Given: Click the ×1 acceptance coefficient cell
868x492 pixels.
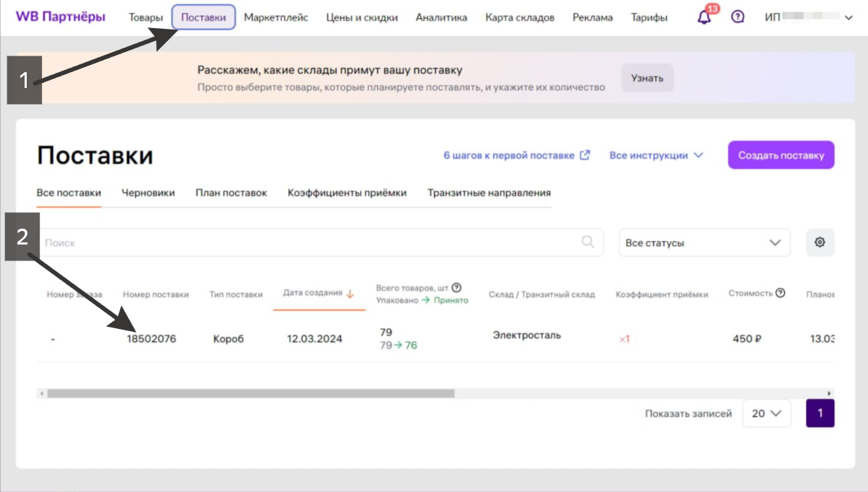Looking at the screenshot, I should coord(624,339).
